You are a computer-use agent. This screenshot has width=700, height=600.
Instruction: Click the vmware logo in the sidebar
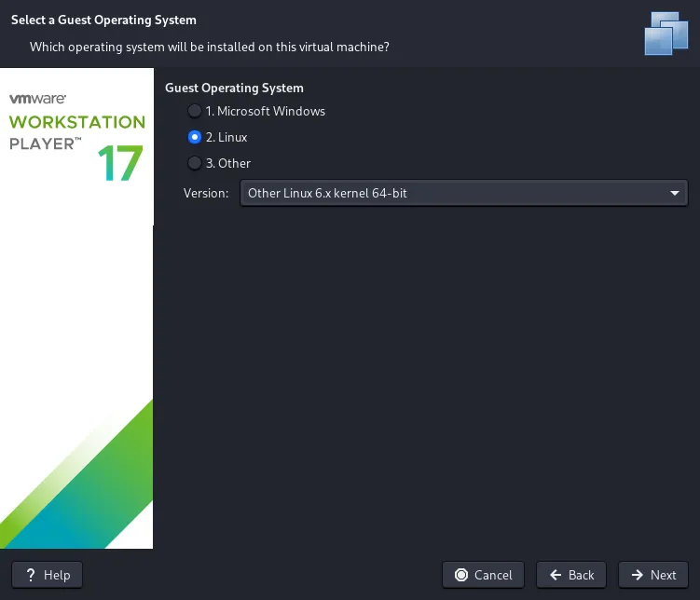(x=36, y=98)
